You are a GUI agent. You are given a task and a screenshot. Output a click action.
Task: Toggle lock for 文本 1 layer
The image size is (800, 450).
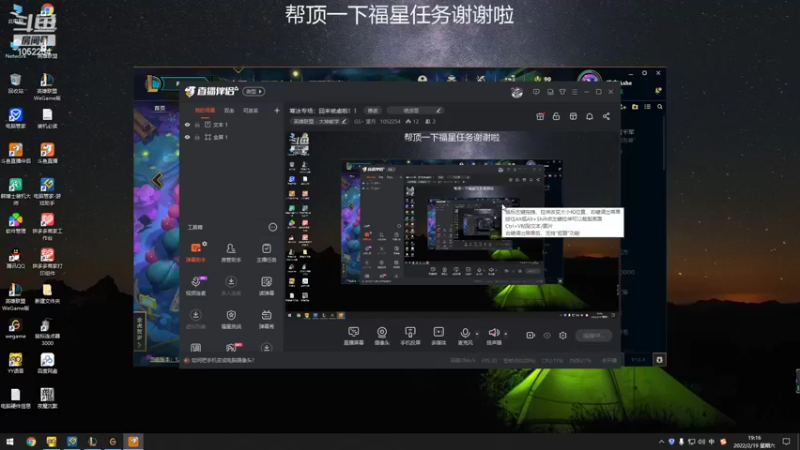pos(197,124)
